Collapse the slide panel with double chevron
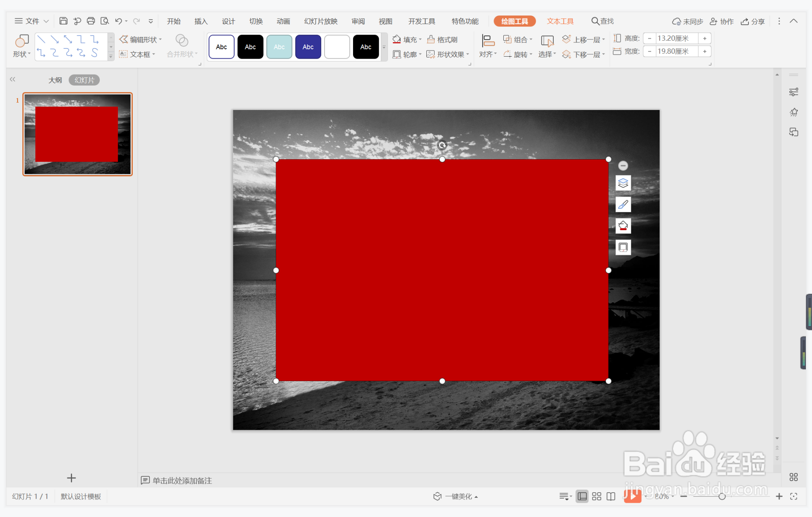 pos(13,79)
